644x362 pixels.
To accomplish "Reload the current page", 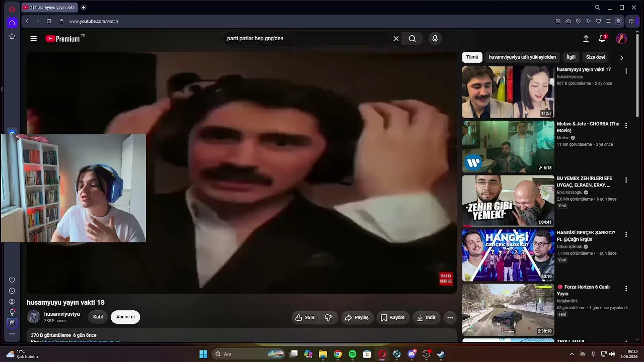I will tap(49, 21).
